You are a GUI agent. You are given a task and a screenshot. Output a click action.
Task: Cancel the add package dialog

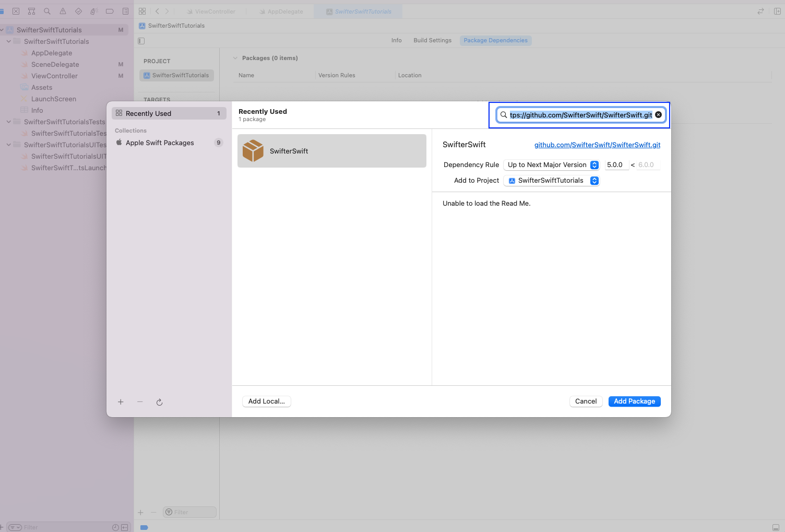coord(586,401)
